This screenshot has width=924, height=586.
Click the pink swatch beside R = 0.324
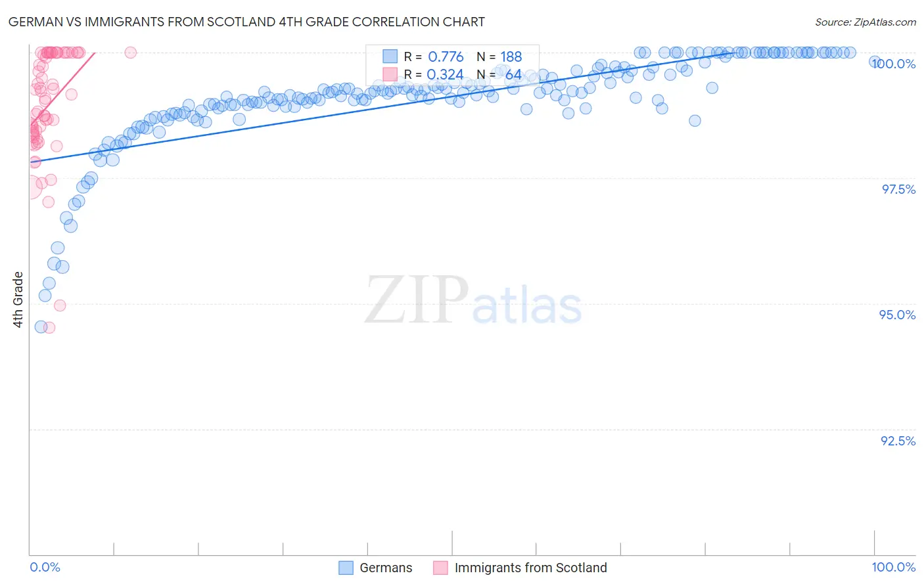pyautogui.click(x=390, y=74)
